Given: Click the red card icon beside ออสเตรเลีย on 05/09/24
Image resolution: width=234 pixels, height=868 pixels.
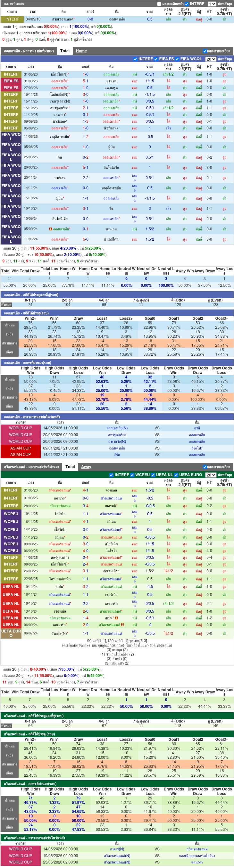Looking at the screenshot, I should coord(51,229).
